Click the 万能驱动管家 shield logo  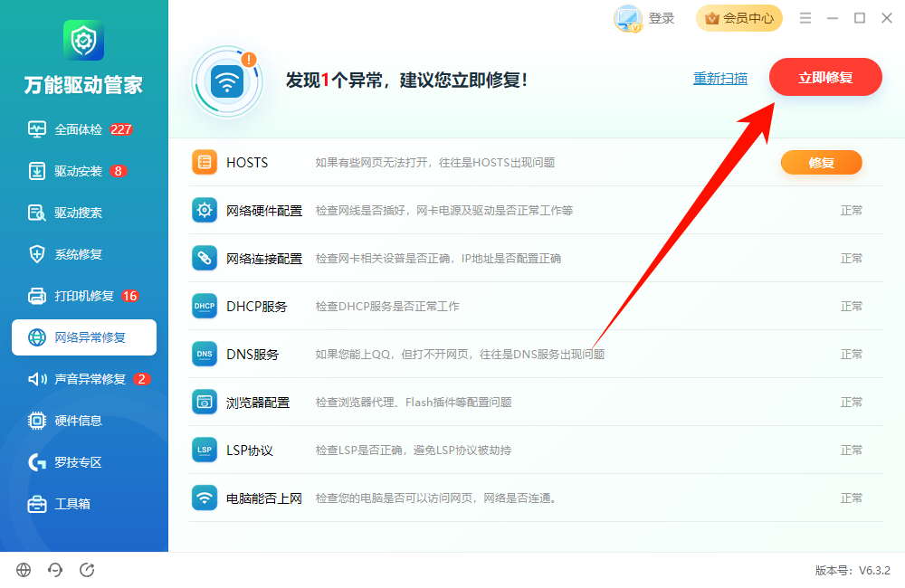83,41
